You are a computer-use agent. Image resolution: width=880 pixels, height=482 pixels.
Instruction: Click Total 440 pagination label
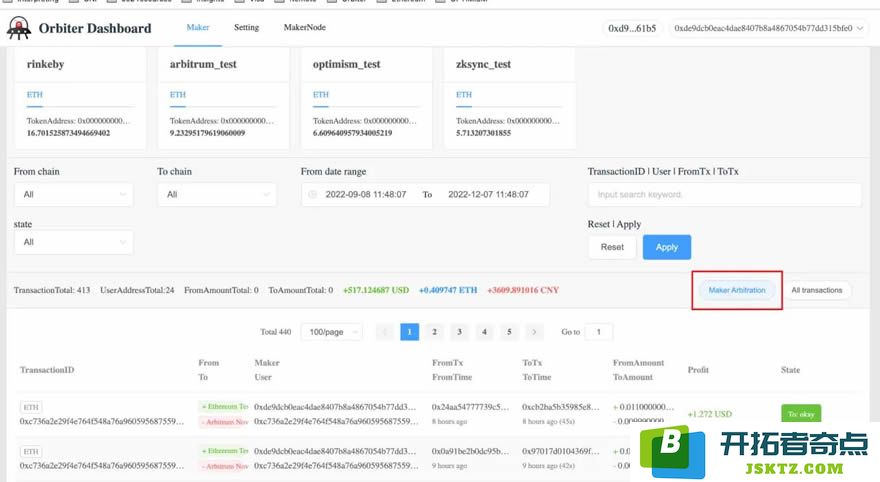coord(276,332)
